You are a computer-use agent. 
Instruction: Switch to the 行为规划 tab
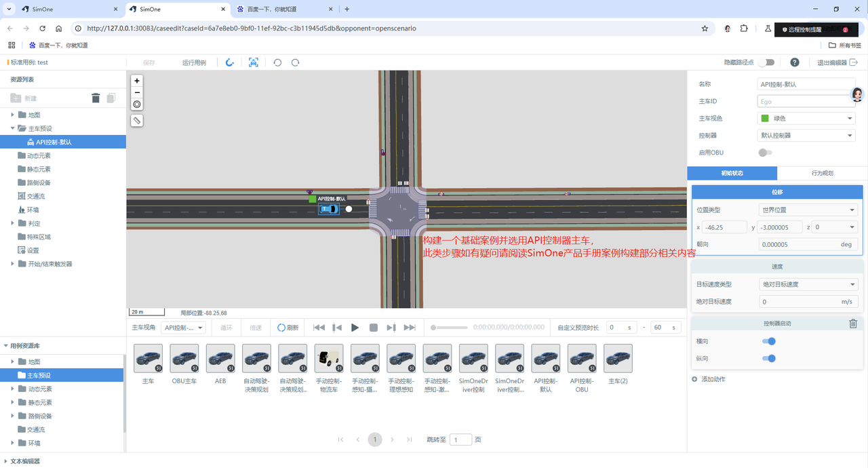point(822,173)
